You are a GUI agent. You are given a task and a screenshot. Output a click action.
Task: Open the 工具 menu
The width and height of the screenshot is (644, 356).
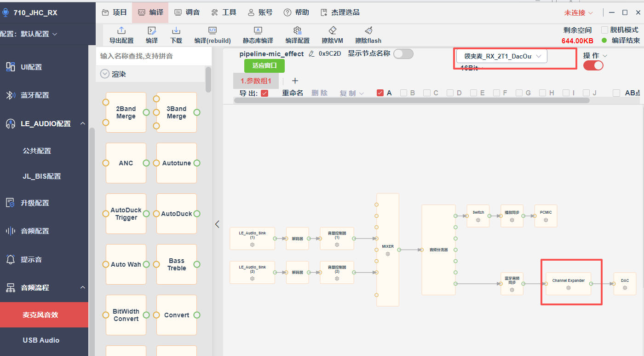[224, 12]
